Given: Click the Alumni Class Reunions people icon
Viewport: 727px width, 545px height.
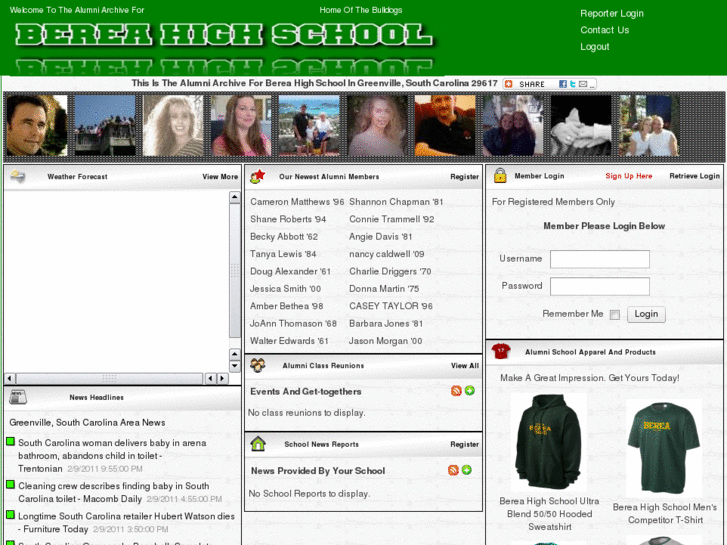Looking at the screenshot, I should tap(258, 365).
